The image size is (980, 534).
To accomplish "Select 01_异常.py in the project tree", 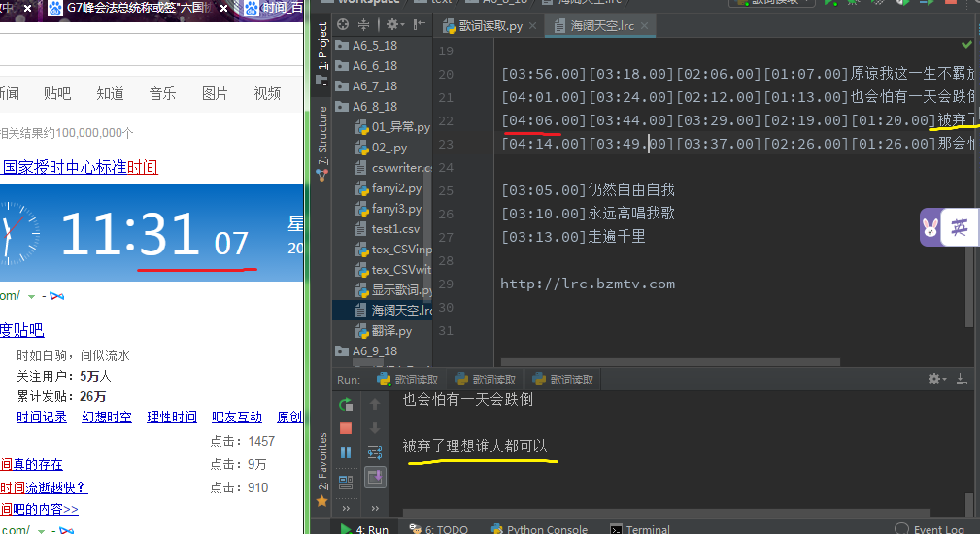I will click(393, 127).
